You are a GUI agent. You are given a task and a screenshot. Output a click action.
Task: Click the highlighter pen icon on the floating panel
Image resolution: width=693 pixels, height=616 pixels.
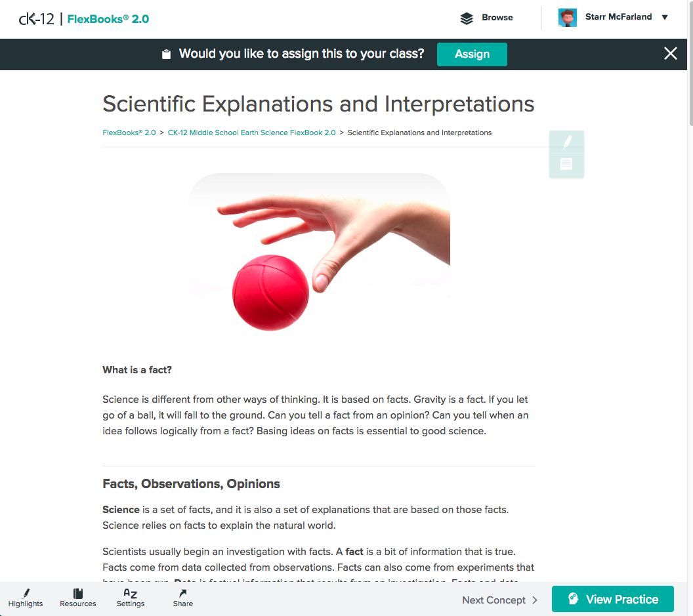(x=567, y=142)
